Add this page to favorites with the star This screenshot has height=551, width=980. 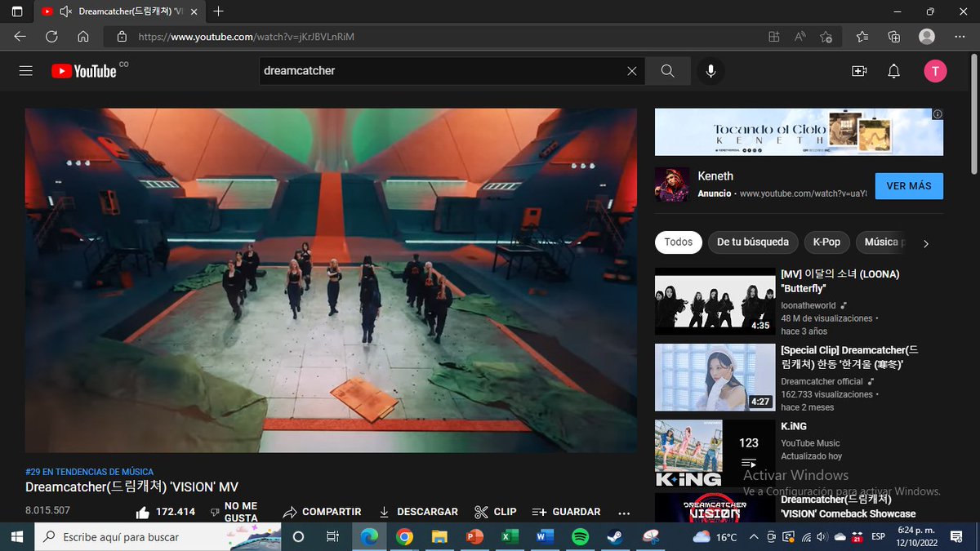click(826, 37)
